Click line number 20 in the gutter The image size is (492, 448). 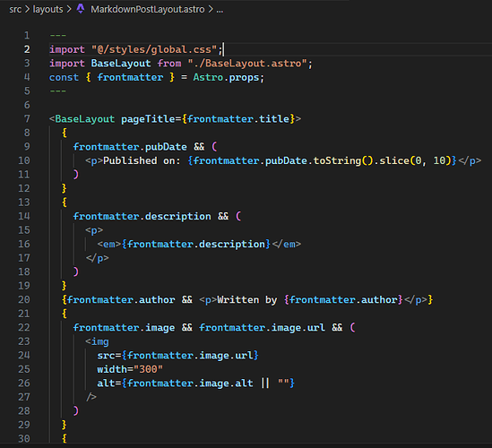pos(24,299)
